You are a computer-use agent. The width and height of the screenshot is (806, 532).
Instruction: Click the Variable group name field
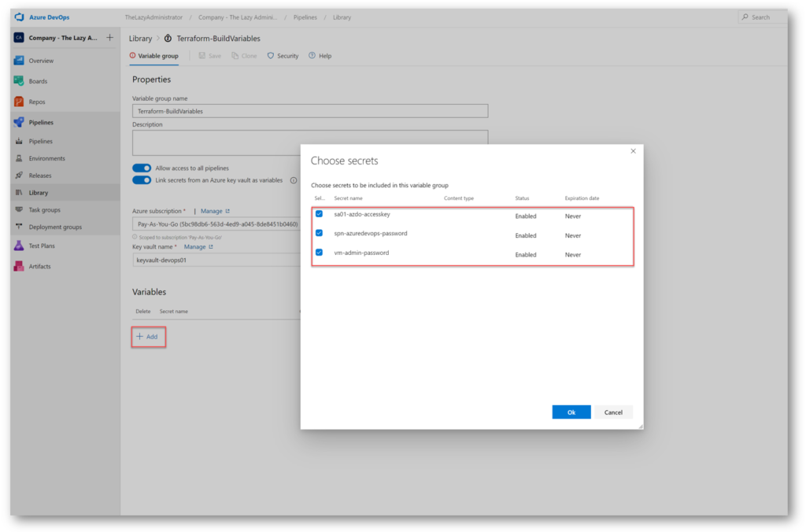[310, 111]
